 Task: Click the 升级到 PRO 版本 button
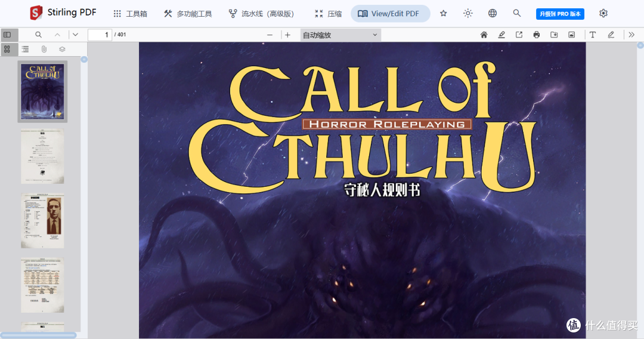[560, 14]
